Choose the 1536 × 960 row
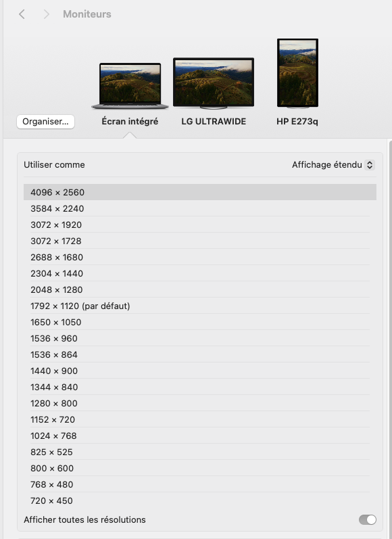Viewport: 392px width, 539px height. (200, 338)
